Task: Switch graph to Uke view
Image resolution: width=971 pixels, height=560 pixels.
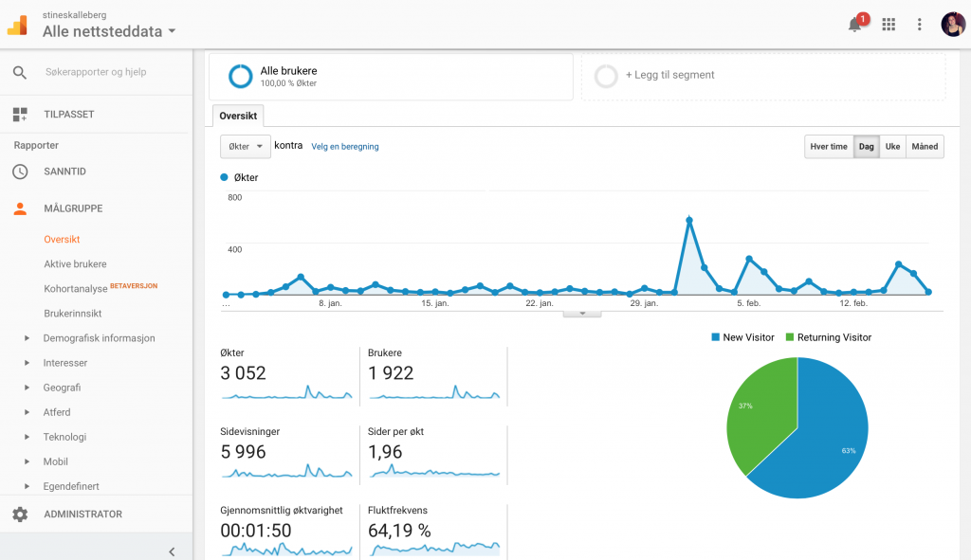Action: [892, 147]
